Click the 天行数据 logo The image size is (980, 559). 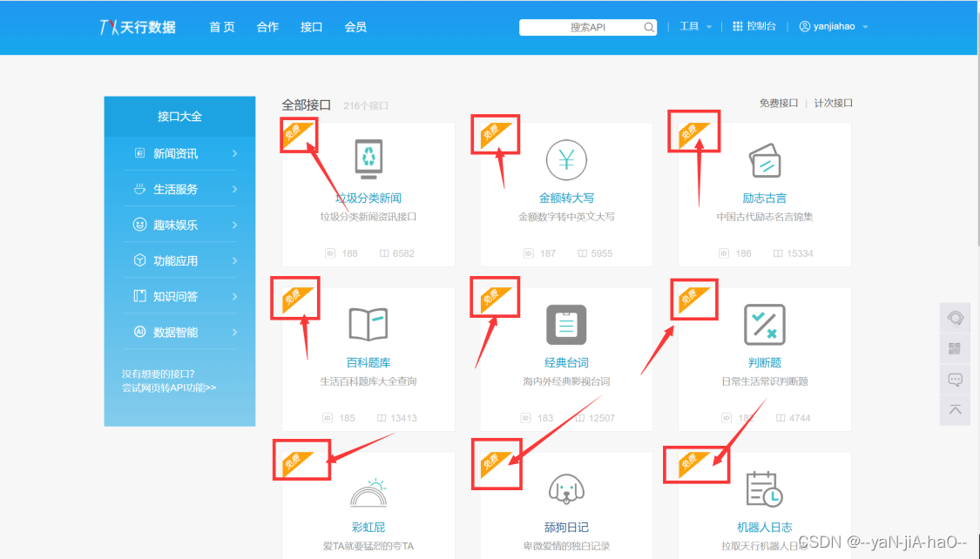coord(139,27)
